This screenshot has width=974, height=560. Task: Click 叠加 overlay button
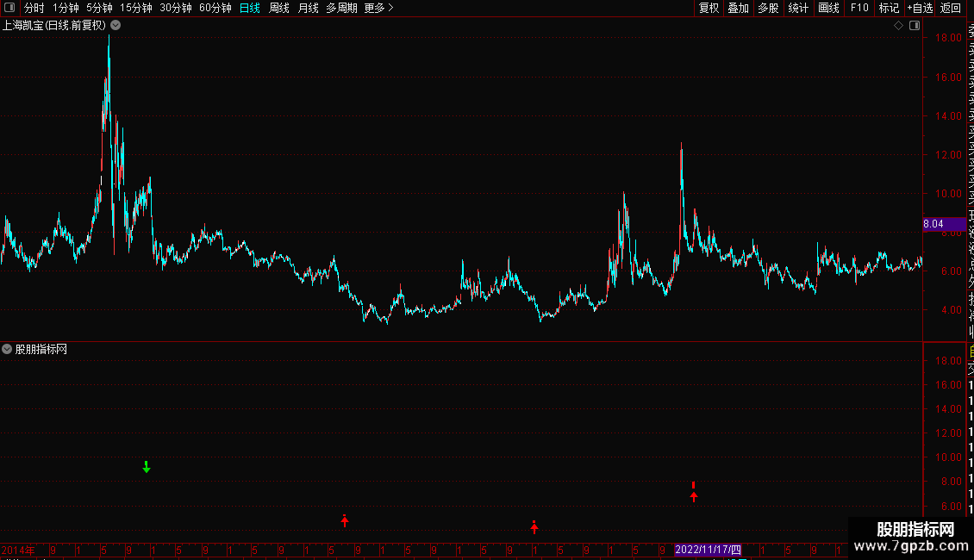point(739,8)
